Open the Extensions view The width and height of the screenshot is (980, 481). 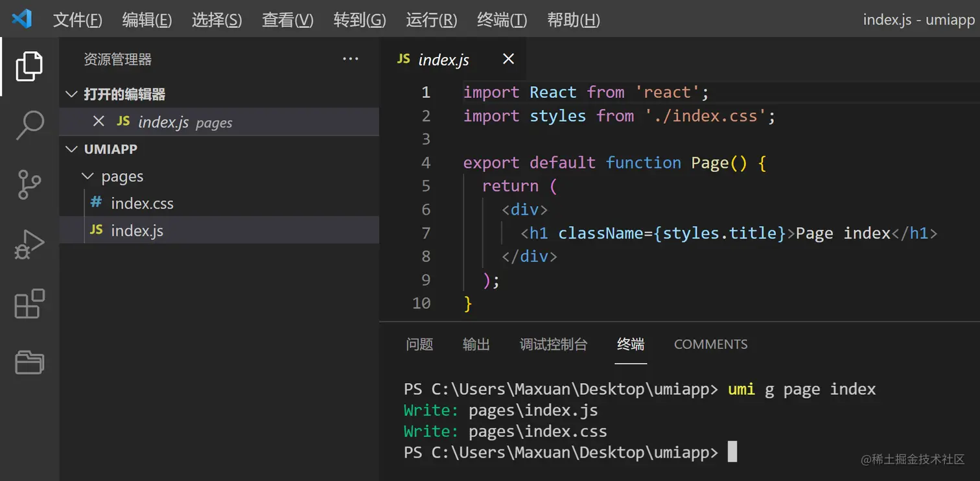coord(29,303)
